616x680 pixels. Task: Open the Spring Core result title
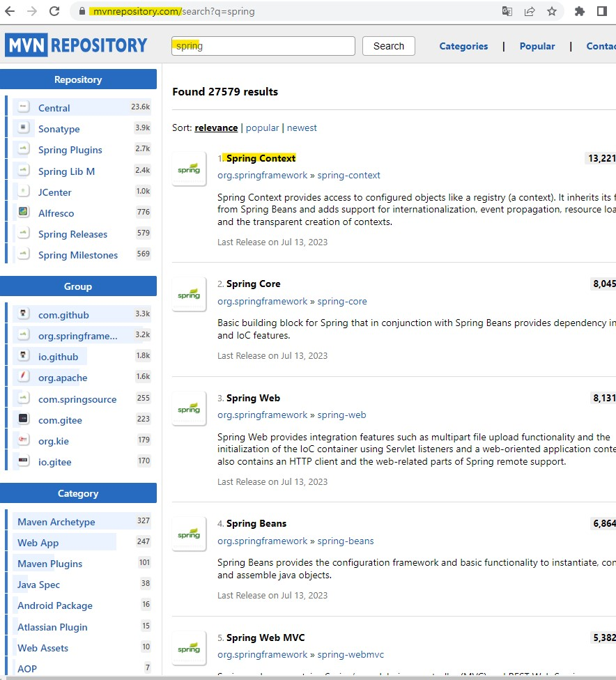(254, 284)
